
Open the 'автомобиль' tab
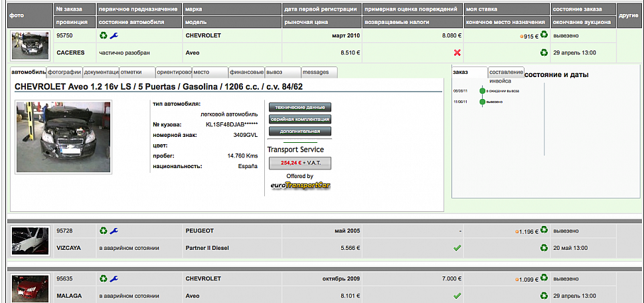29,72
